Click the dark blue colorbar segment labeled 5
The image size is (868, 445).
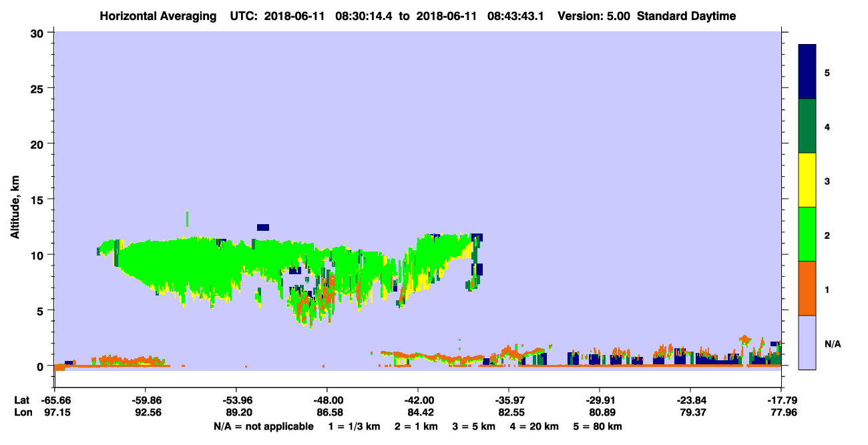(x=807, y=71)
